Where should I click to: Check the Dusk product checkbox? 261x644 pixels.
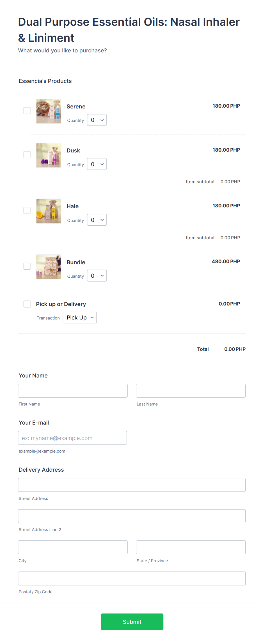pyautogui.click(x=27, y=154)
